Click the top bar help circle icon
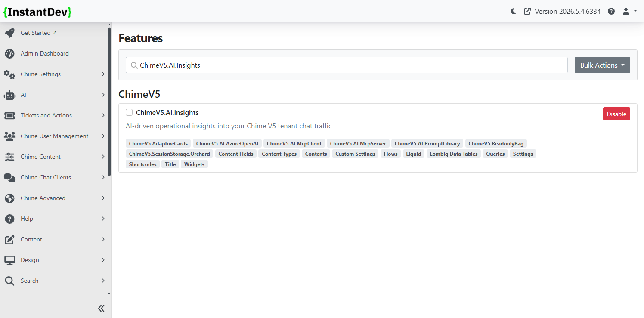The image size is (644, 318). tap(611, 11)
